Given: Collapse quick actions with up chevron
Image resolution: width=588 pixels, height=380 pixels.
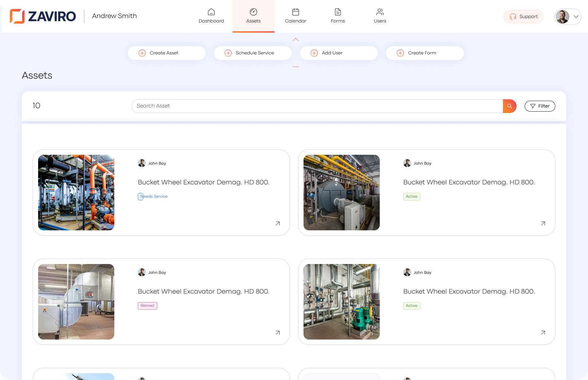Looking at the screenshot, I should pos(296,40).
